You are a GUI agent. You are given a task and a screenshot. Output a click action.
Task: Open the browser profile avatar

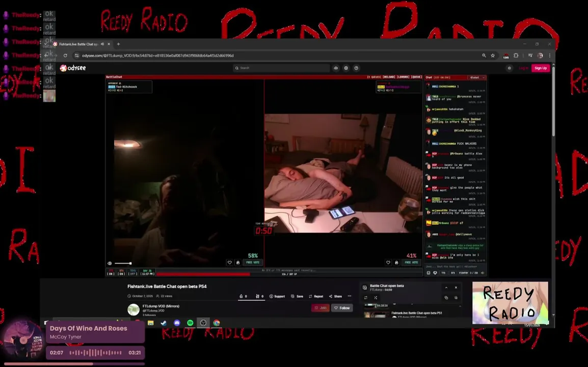pyautogui.click(x=540, y=56)
